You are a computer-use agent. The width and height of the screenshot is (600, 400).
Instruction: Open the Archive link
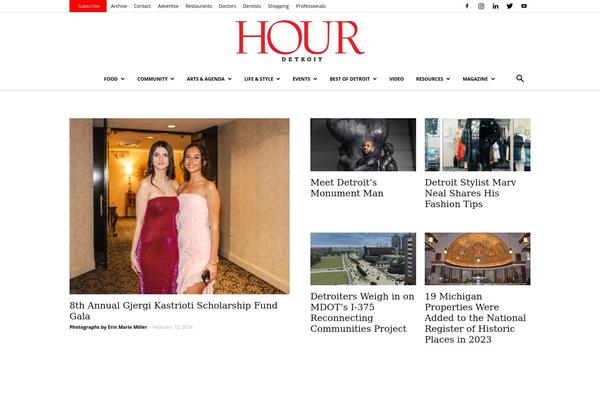point(119,6)
